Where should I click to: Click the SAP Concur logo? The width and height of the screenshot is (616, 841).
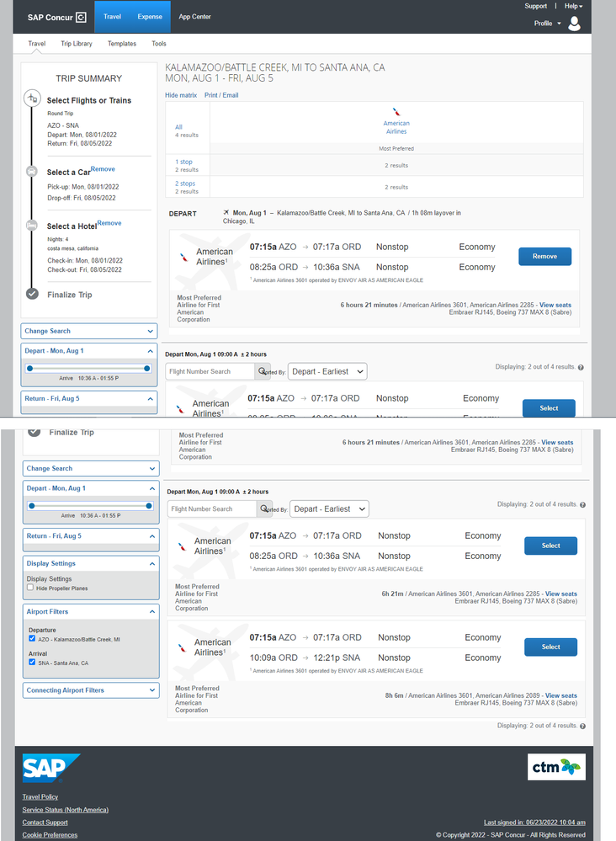pyautogui.click(x=57, y=17)
